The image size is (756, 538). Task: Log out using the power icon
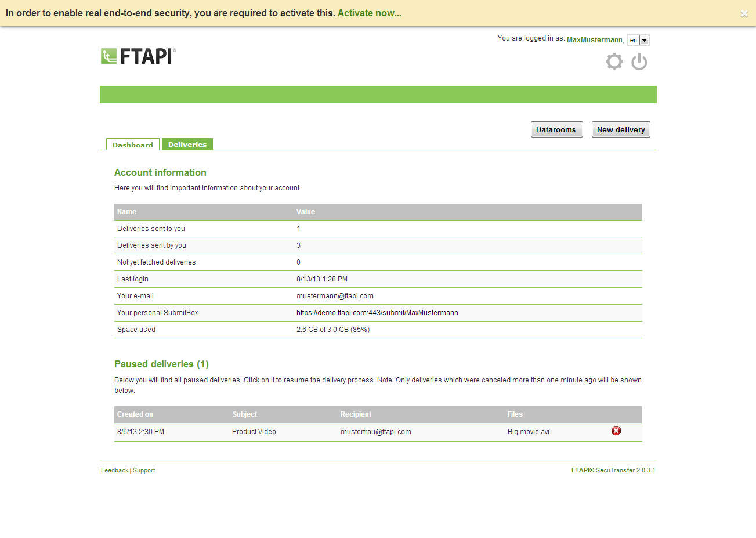pos(639,62)
